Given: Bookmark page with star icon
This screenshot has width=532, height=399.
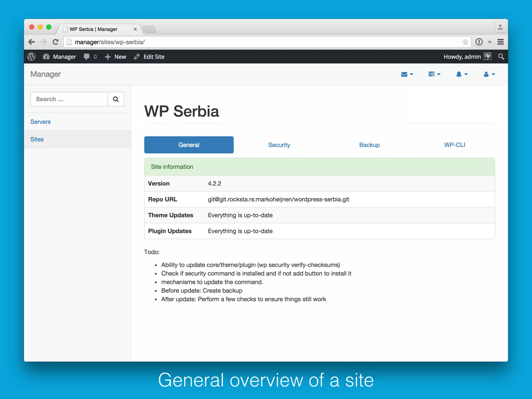Looking at the screenshot, I should point(465,42).
